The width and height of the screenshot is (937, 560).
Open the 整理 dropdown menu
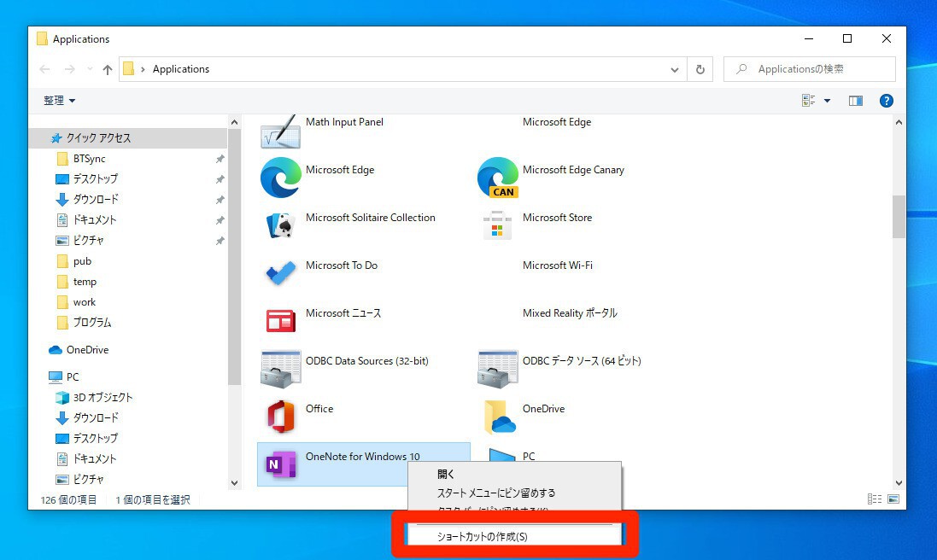click(59, 101)
